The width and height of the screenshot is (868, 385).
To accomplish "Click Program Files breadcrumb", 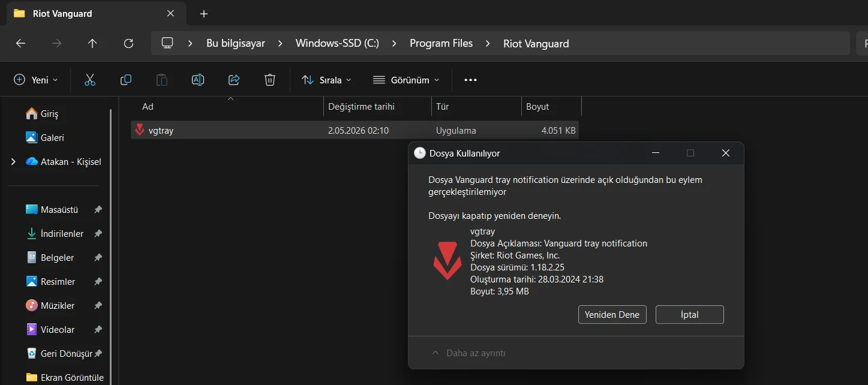I will (441, 43).
